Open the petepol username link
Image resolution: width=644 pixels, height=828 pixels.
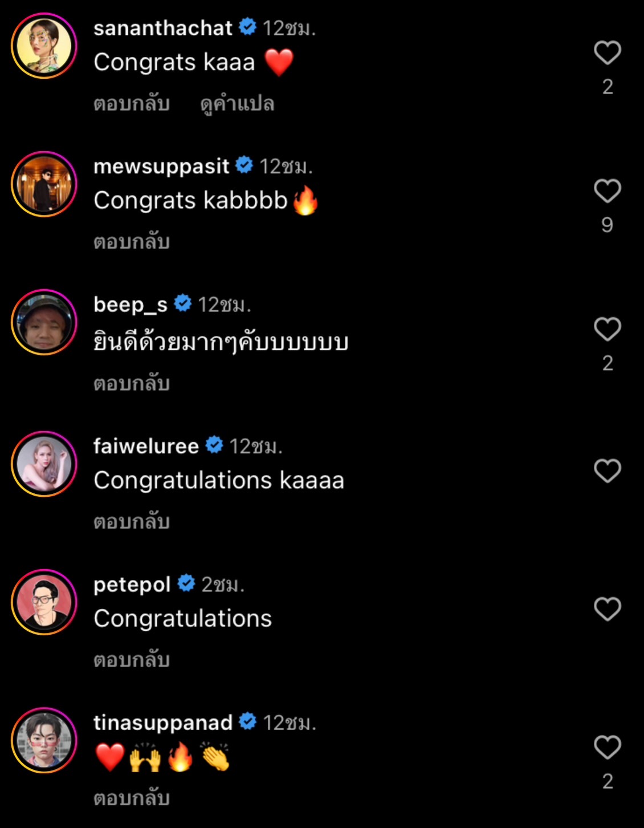(132, 585)
